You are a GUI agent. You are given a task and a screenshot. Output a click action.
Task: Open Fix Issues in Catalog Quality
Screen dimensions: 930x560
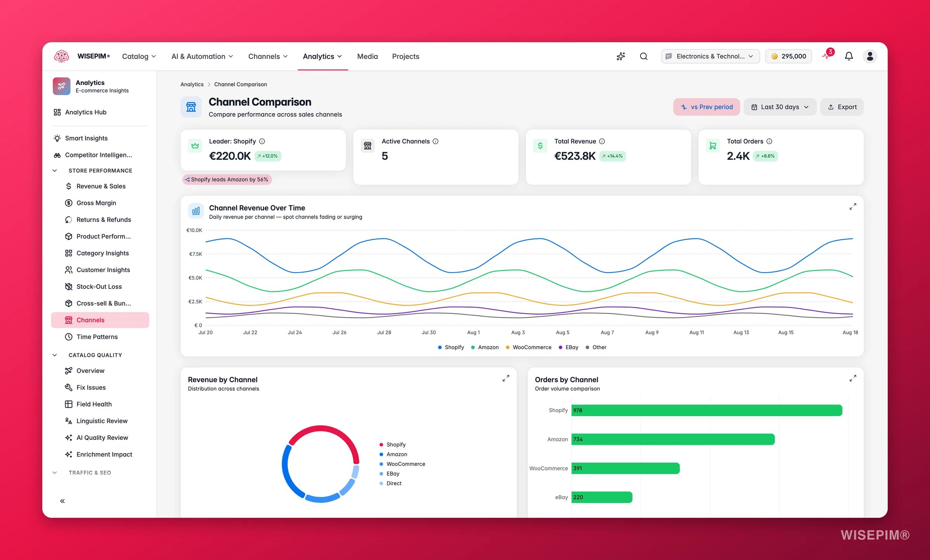pyautogui.click(x=100, y=387)
